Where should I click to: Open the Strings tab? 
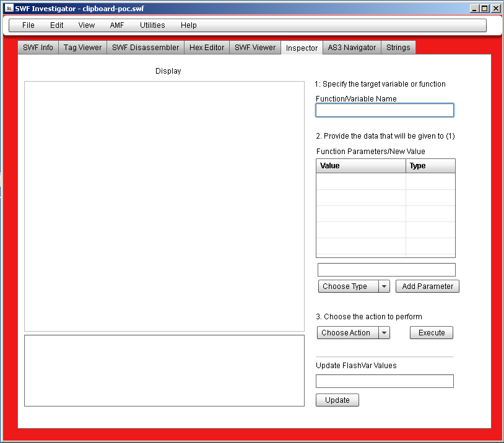tap(398, 48)
